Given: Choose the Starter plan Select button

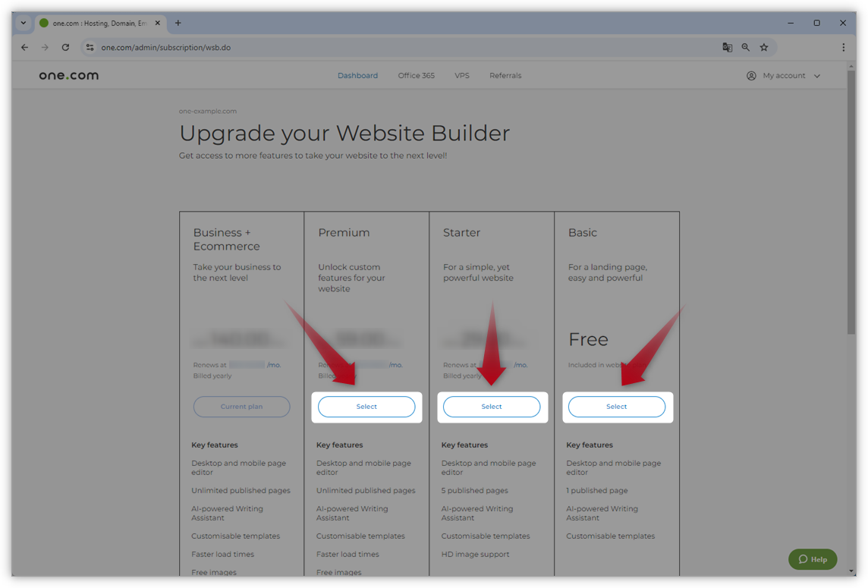Looking at the screenshot, I should 492,407.
